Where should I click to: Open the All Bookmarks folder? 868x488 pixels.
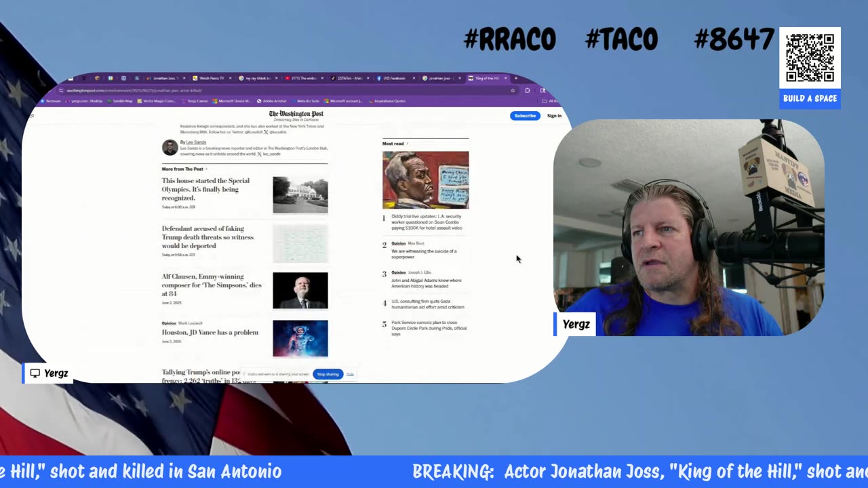tap(550, 101)
